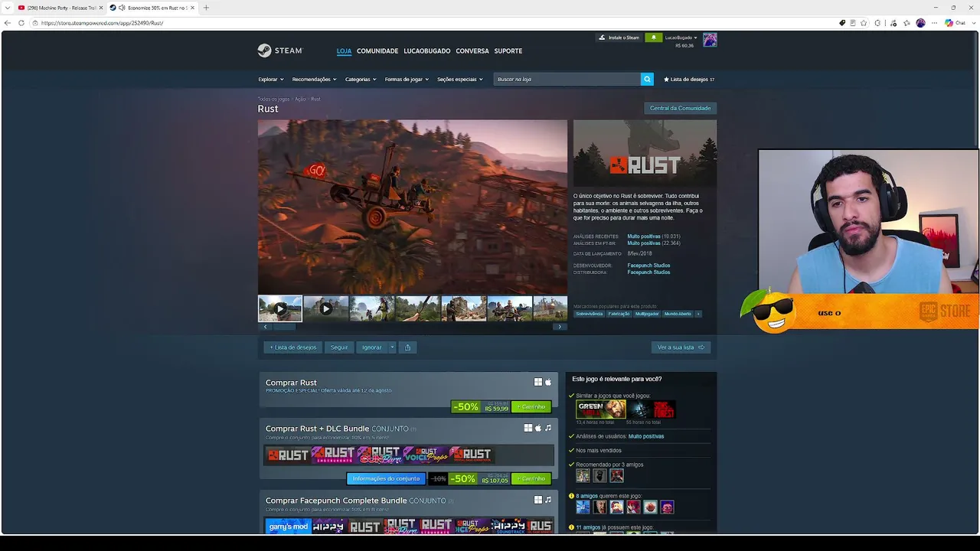Image resolution: width=980 pixels, height=551 pixels.
Task: Click Ver a sua lista button
Action: click(681, 347)
